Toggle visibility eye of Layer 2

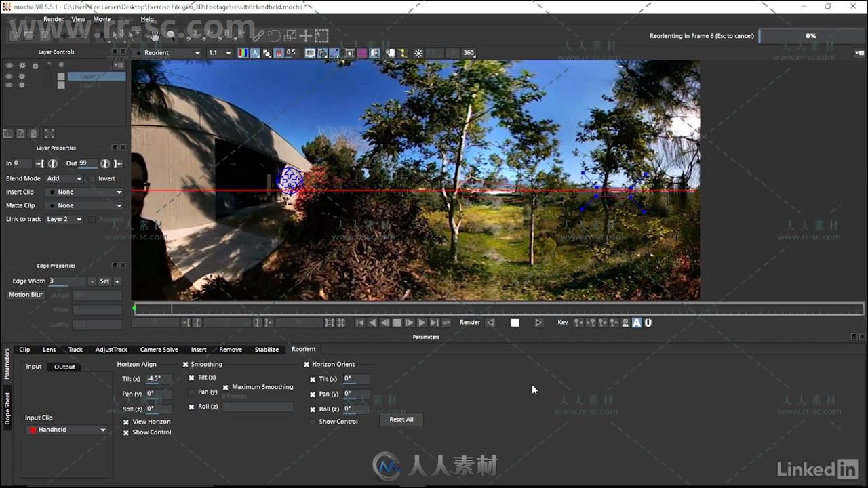(x=9, y=77)
